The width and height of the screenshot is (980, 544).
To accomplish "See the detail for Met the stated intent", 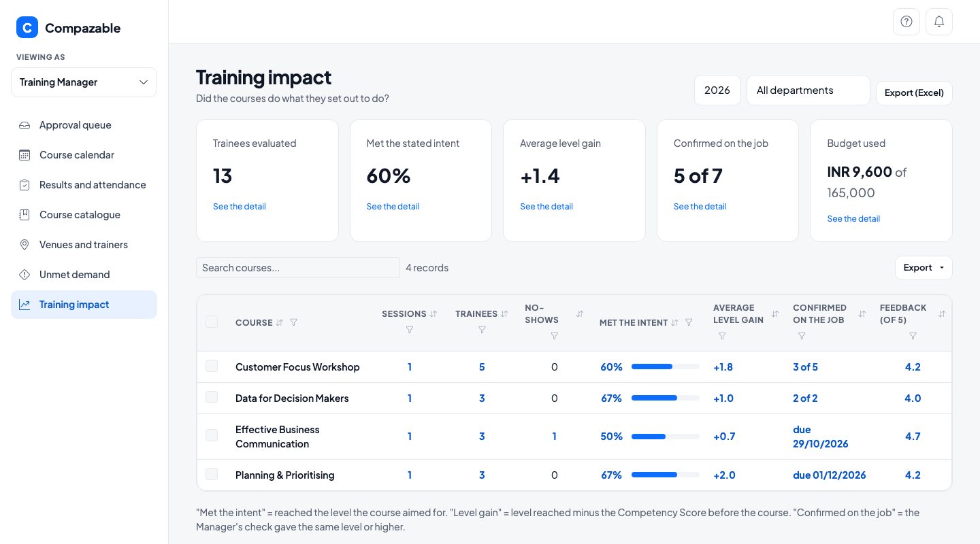I will pyautogui.click(x=393, y=206).
